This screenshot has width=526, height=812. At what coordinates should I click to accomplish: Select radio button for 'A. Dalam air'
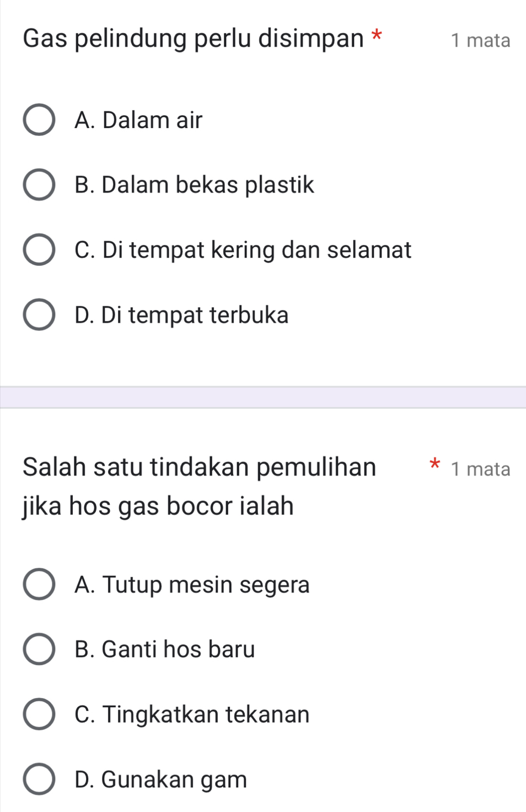click(39, 120)
